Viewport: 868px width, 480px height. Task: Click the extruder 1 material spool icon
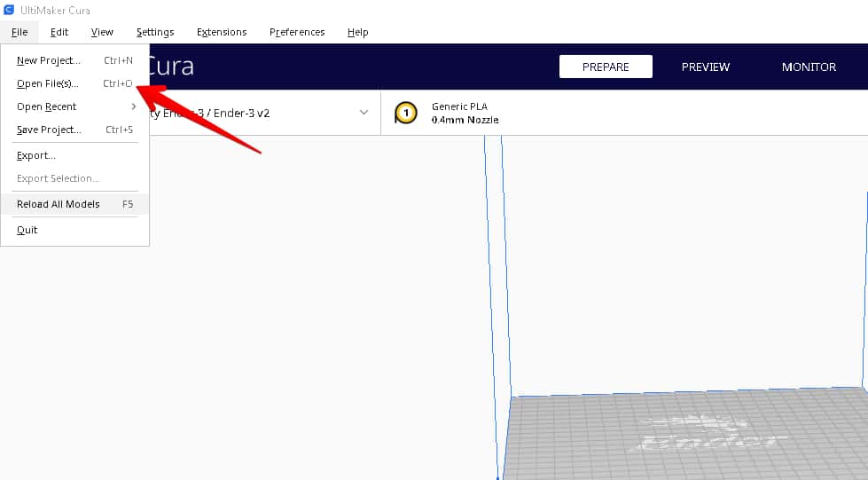[x=406, y=113]
